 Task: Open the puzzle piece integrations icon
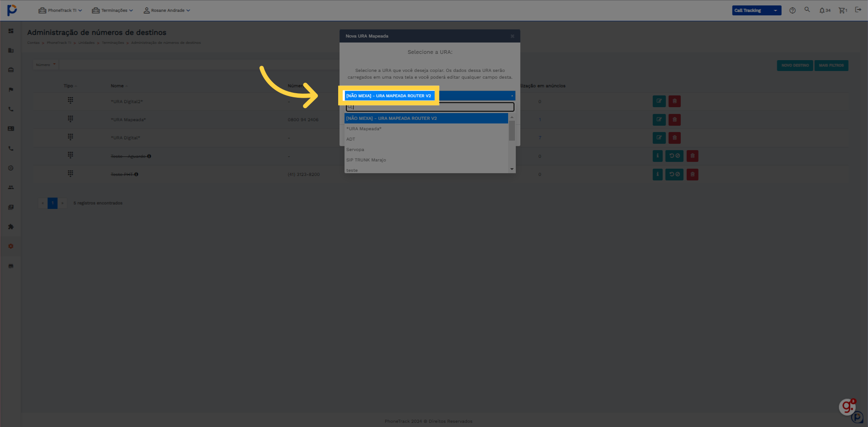(11, 227)
